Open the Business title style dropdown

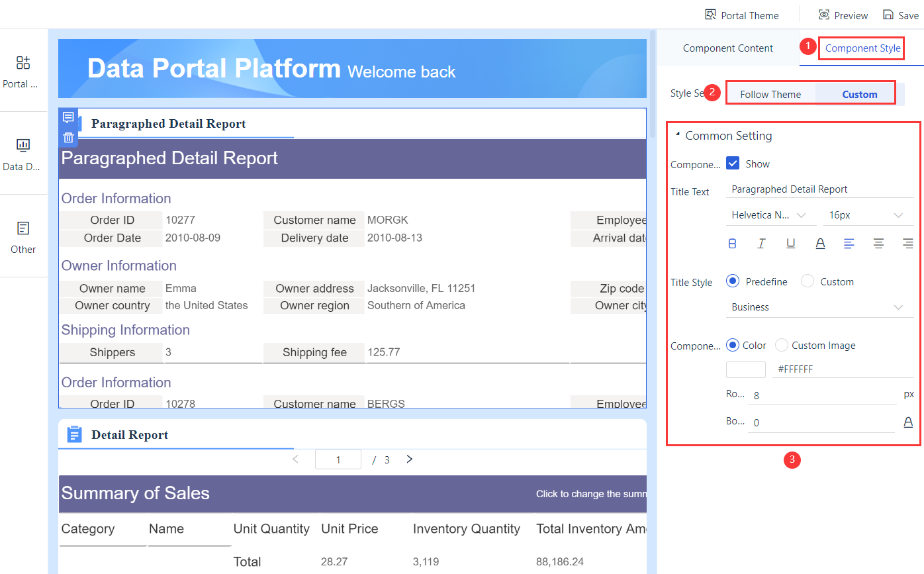tap(819, 307)
